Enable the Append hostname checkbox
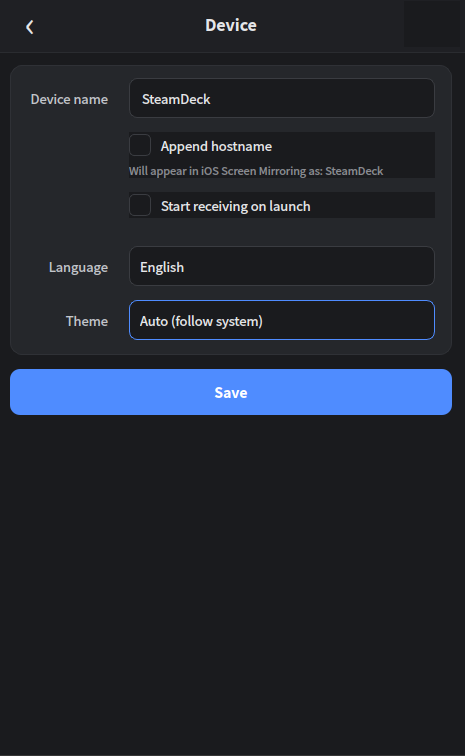Screen dimensions: 465x756 tap(140, 145)
